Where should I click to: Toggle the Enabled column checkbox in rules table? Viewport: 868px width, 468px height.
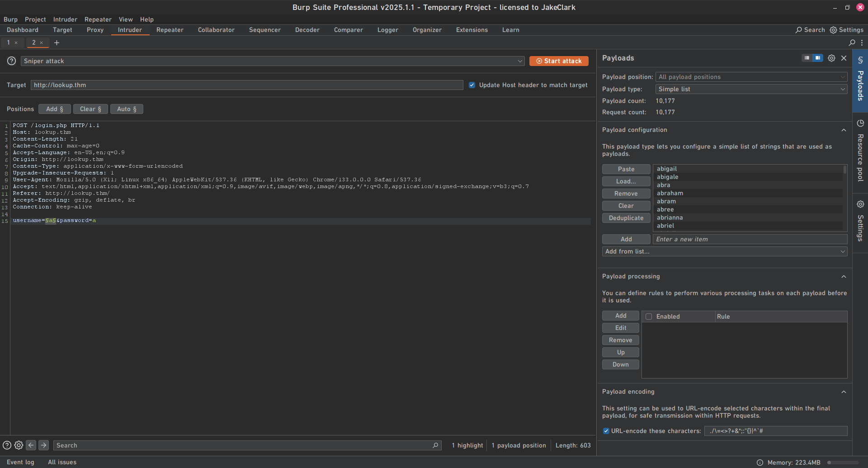[649, 317]
